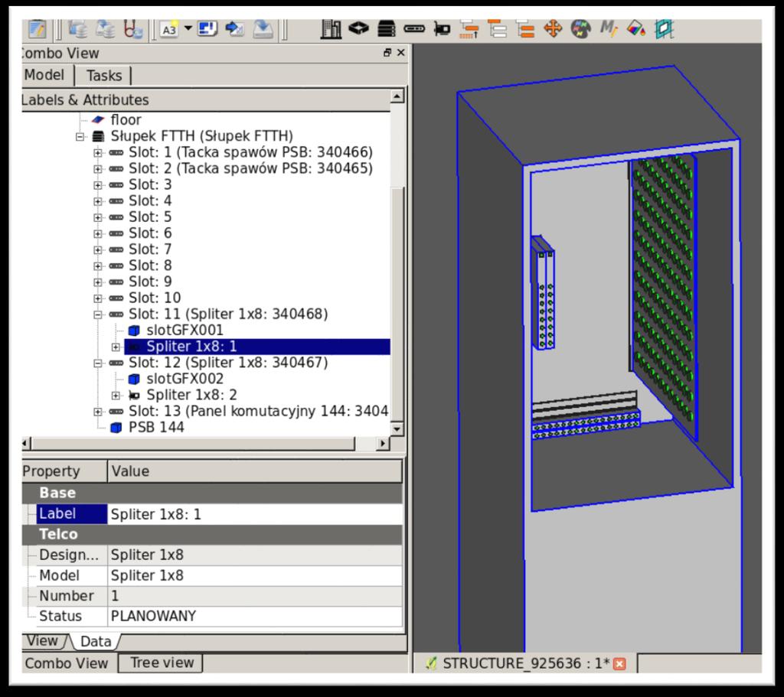The height and width of the screenshot is (697, 784).
Task: Click the Labels & Attributes column header
Action: coord(206,100)
